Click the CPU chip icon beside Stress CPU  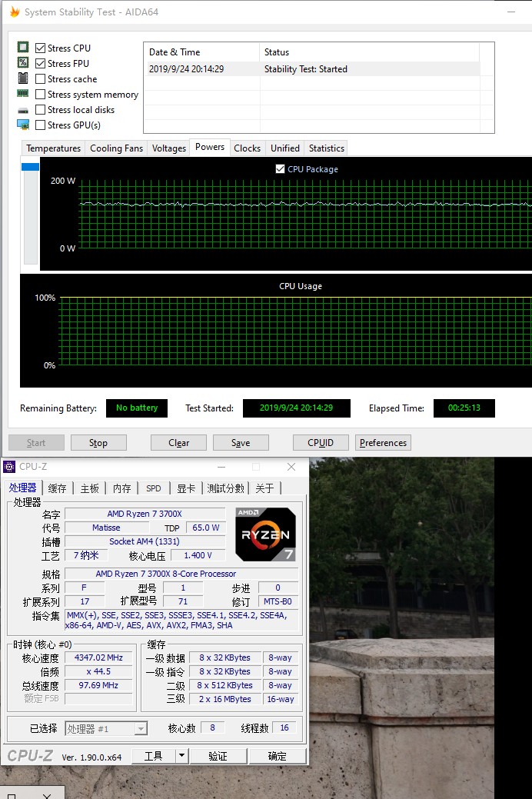click(23, 48)
